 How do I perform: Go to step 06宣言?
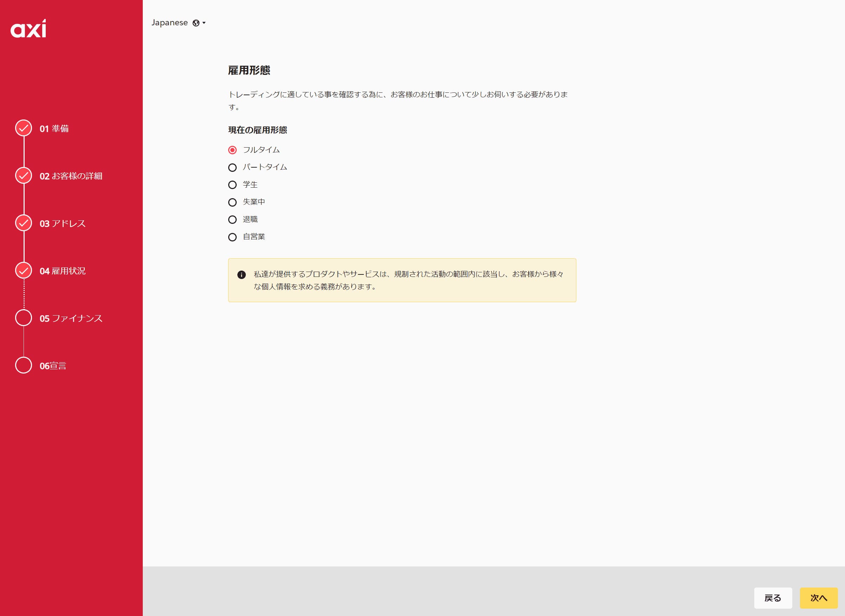53,366
